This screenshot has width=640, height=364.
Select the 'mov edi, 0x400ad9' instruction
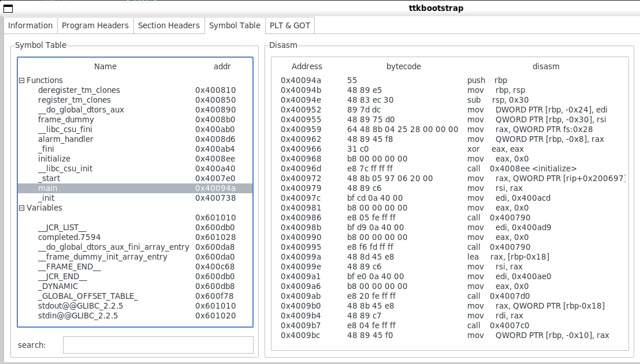click(450, 227)
